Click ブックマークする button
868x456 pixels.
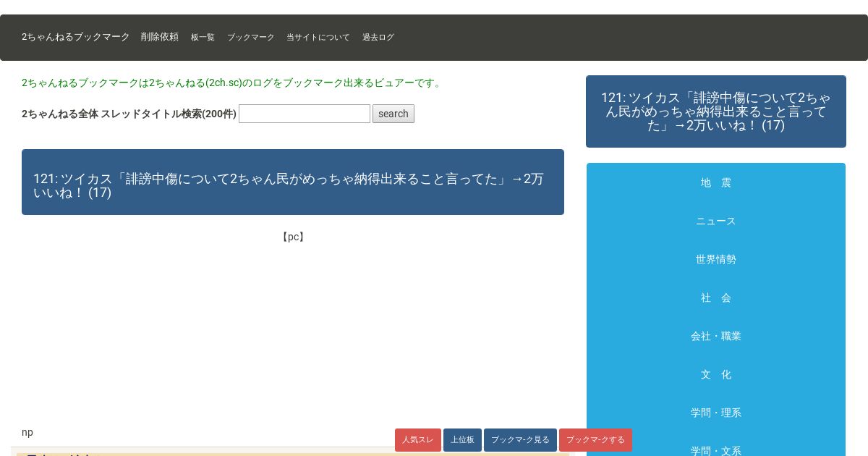click(x=595, y=440)
